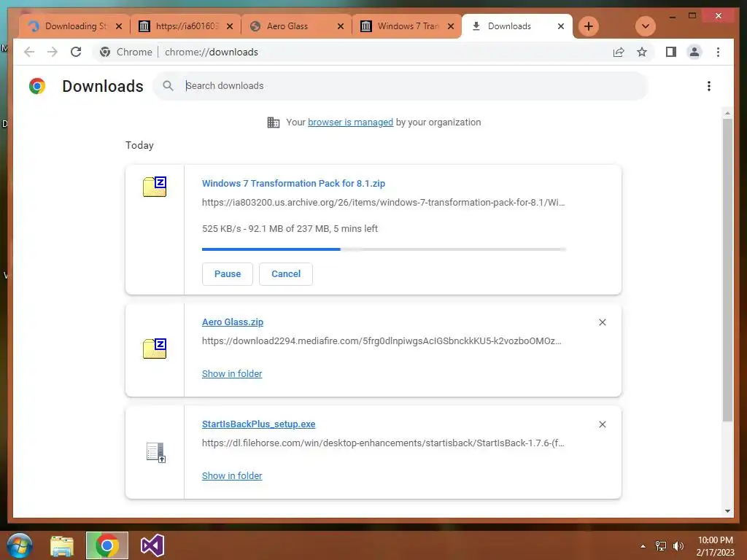Click the managed organization building icon
The image size is (747, 560).
pos(274,122)
